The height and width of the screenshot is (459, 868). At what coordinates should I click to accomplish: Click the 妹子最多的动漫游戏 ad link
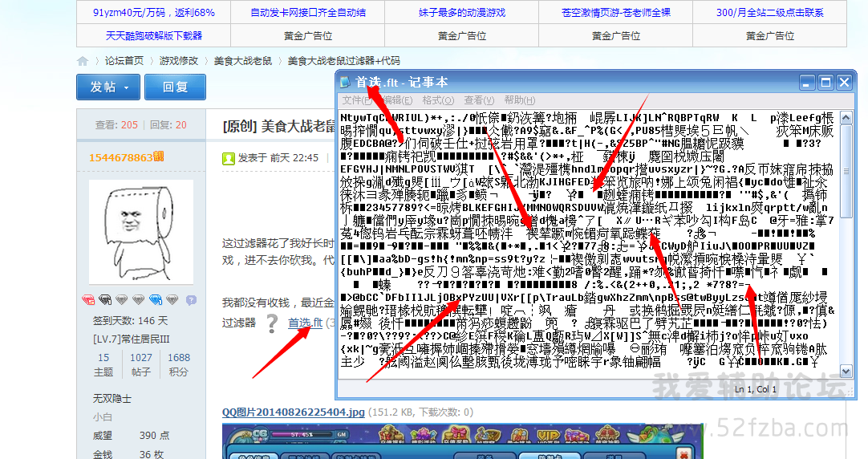coord(461,13)
